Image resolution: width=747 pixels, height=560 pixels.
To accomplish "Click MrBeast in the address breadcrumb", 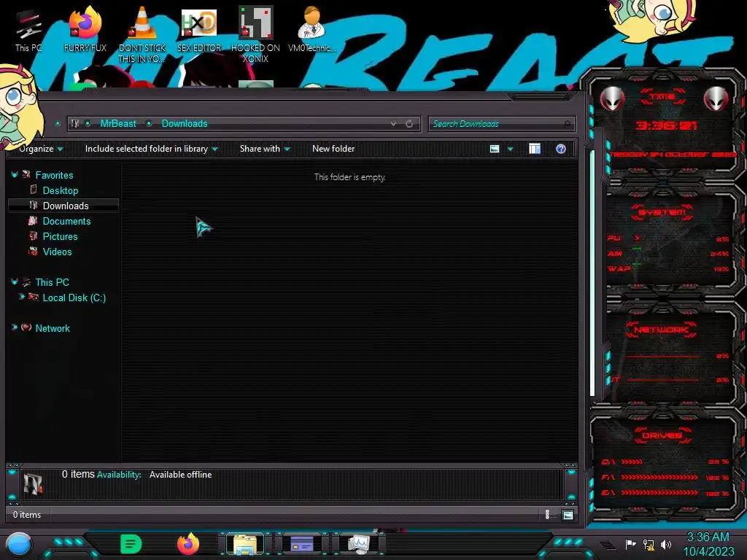I will coord(118,124).
